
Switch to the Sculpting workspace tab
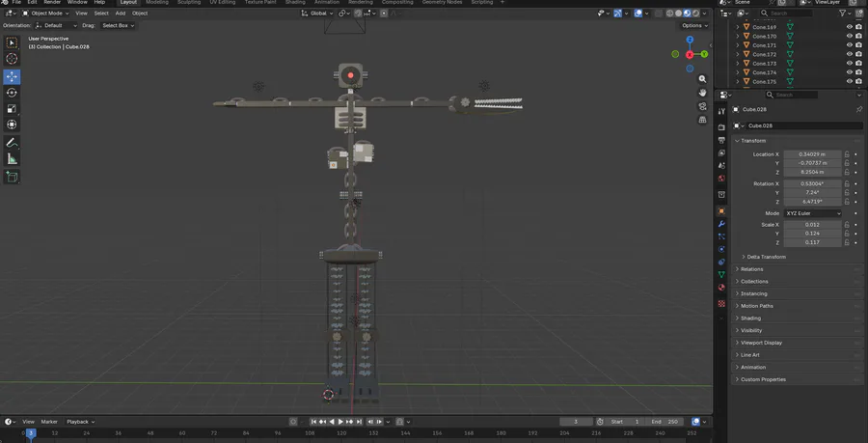click(x=189, y=3)
